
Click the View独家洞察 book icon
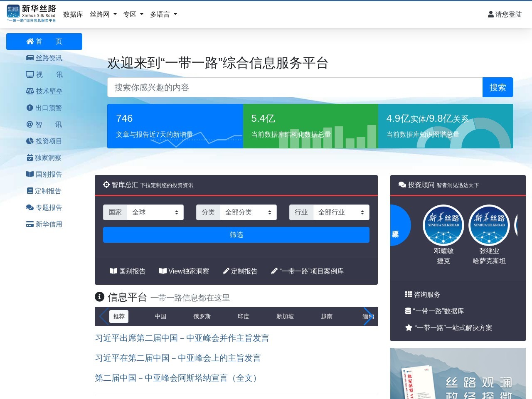163,271
